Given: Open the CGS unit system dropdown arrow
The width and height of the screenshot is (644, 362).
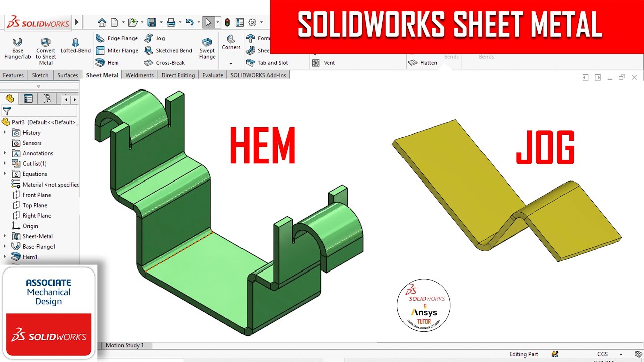Looking at the screenshot, I should [x=621, y=354].
